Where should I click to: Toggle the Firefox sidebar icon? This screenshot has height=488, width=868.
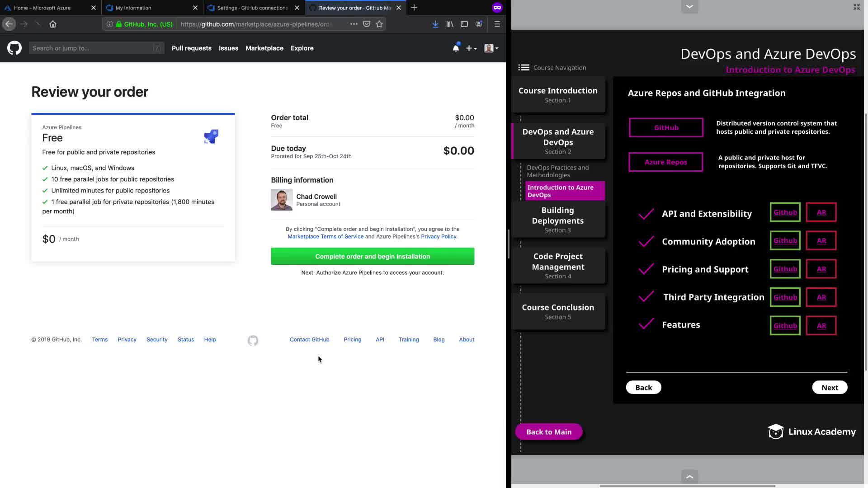tap(464, 24)
